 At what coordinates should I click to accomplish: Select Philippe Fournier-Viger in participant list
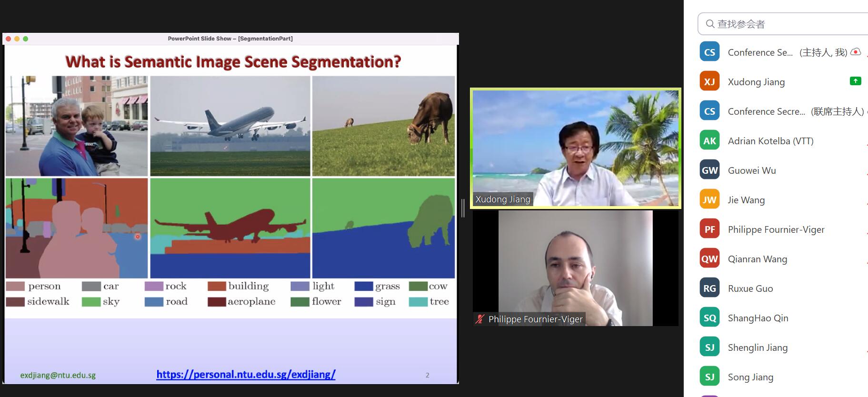tap(776, 229)
